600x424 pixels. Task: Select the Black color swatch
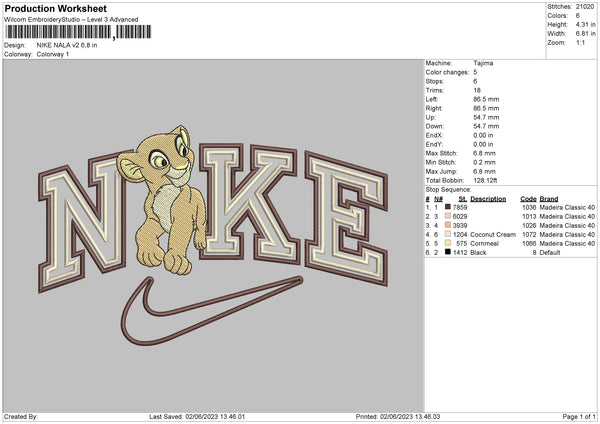tap(448, 252)
